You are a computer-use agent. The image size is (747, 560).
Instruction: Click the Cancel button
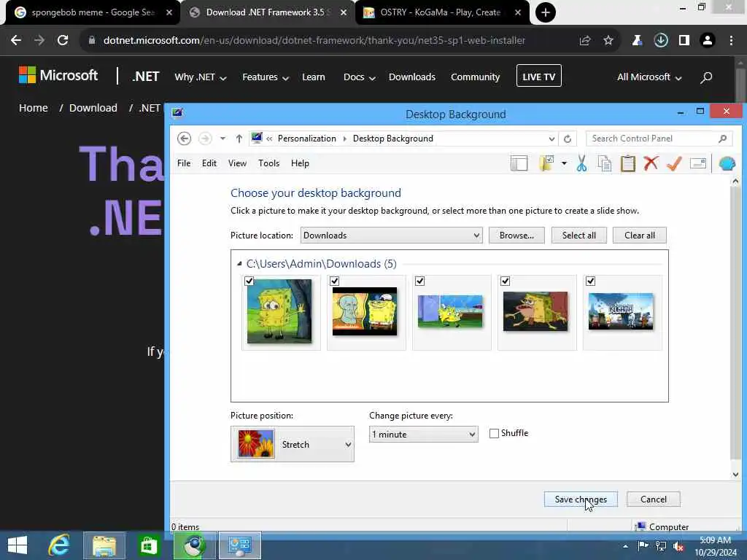coord(654,499)
